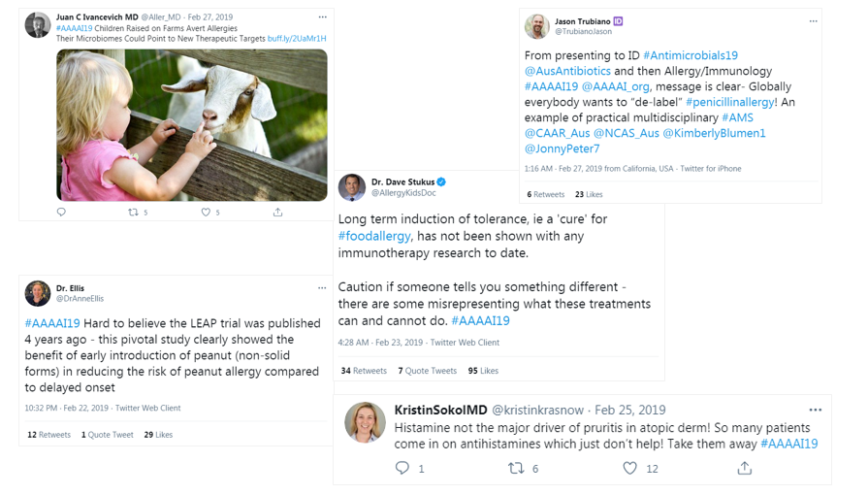Open the buff.ly link in Juan's tweet

[x=297, y=39]
